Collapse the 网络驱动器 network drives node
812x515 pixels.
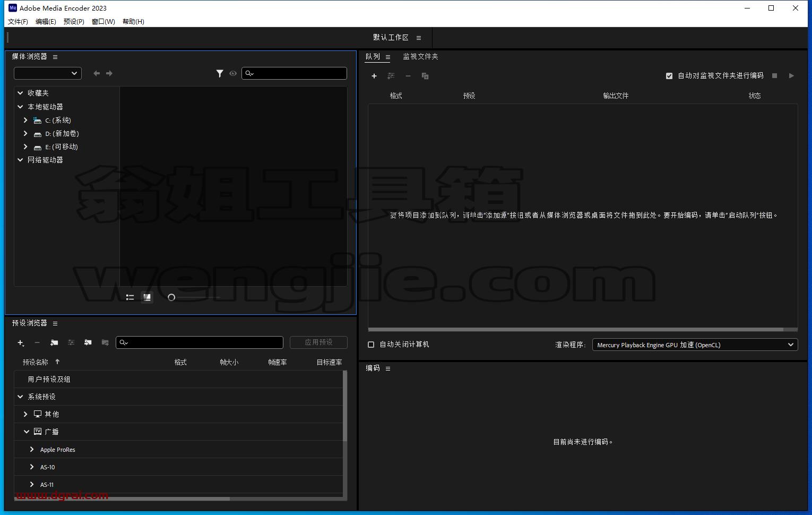point(20,160)
